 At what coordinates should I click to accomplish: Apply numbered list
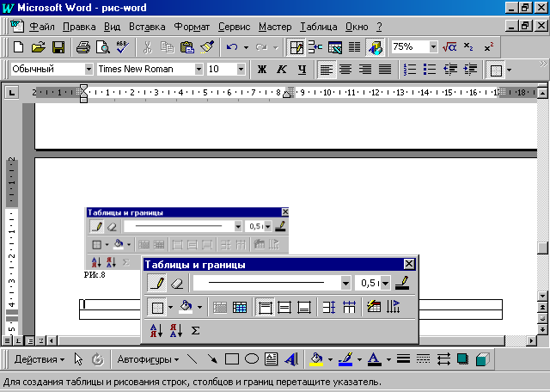tap(410, 69)
